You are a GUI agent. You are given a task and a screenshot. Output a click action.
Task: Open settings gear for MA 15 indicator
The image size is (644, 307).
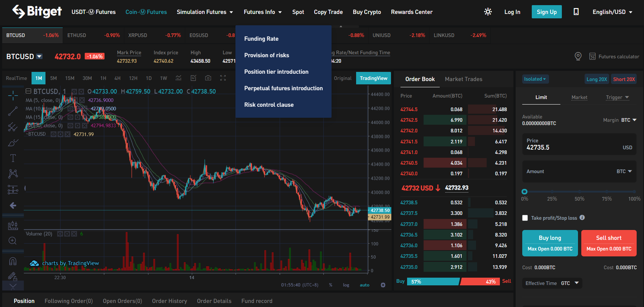point(78,117)
